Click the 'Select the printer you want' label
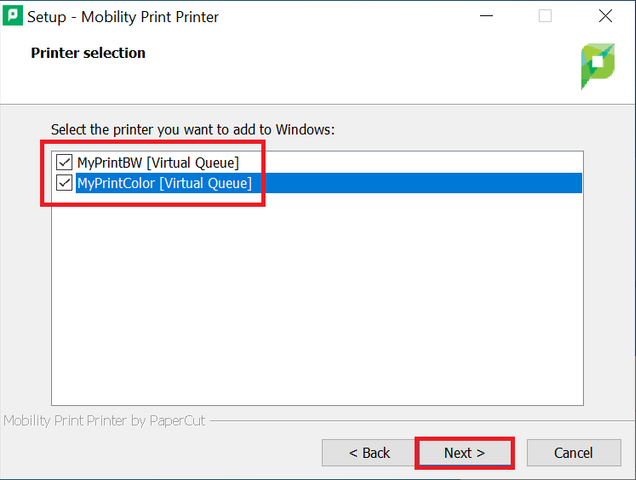This screenshot has width=636, height=480. click(x=193, y=129)
